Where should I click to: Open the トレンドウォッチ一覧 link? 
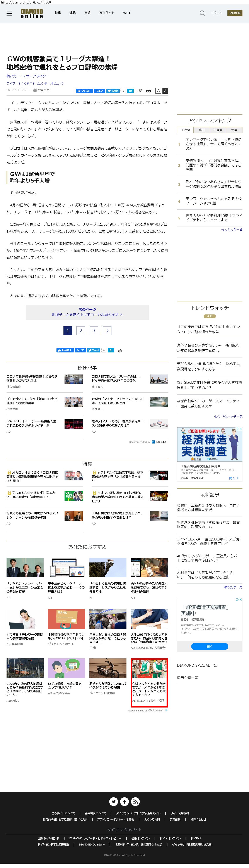click(x=227, y=416)
